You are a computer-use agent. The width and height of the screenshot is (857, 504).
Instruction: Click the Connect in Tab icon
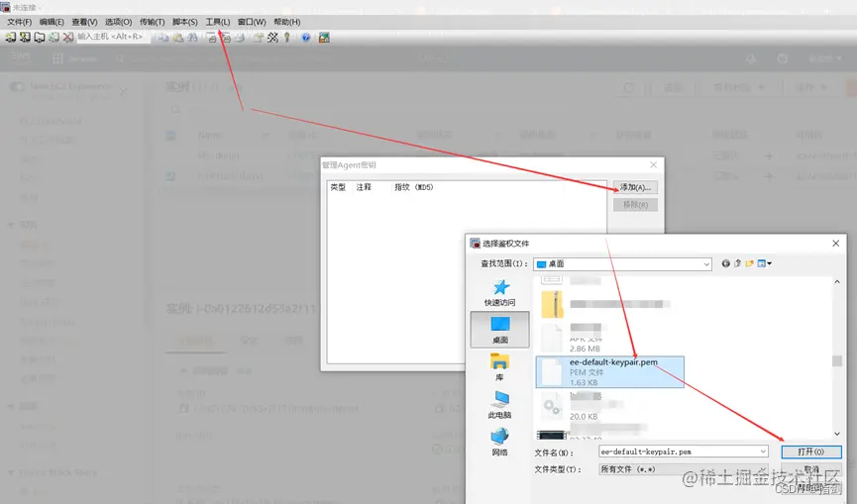coord(40,37)
